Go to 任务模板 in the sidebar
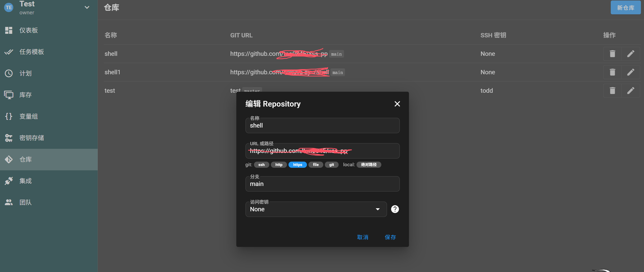The width and height of the screenshot is (644, 272). point(49,52)
